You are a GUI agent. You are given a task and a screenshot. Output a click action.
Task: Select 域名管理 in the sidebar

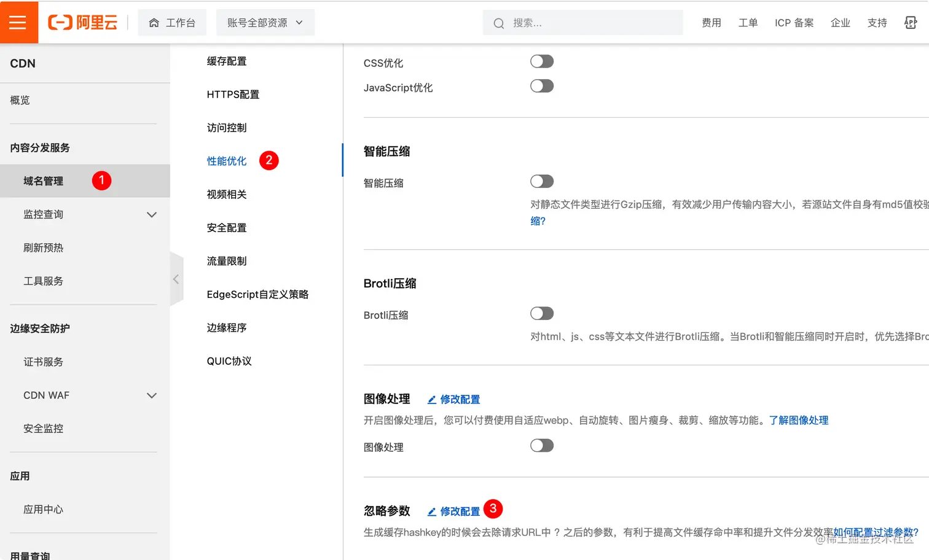point(85,181)
